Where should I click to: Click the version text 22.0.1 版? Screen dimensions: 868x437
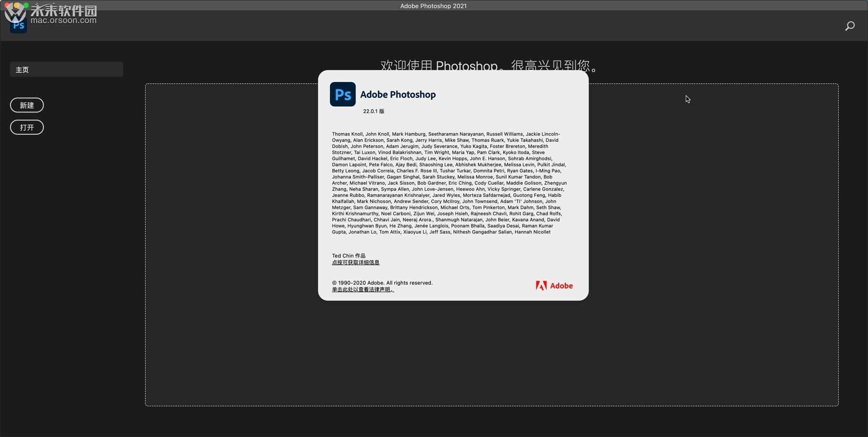pyautogui.click(x=373, y=111)
